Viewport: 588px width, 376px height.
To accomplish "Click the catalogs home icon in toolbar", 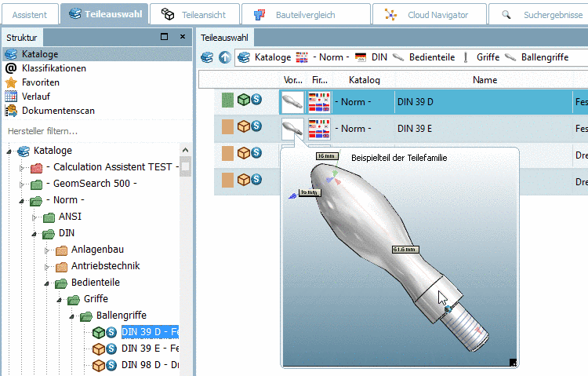I will 207,57.
